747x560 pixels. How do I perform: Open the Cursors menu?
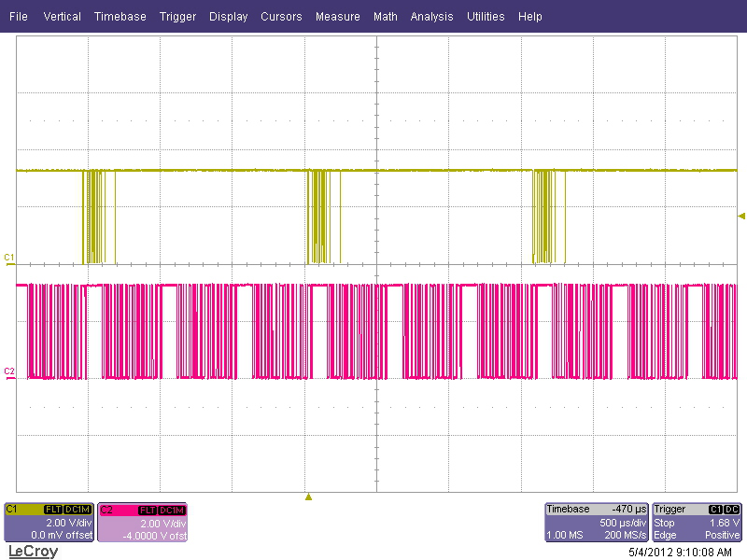(x=281, y=16)
